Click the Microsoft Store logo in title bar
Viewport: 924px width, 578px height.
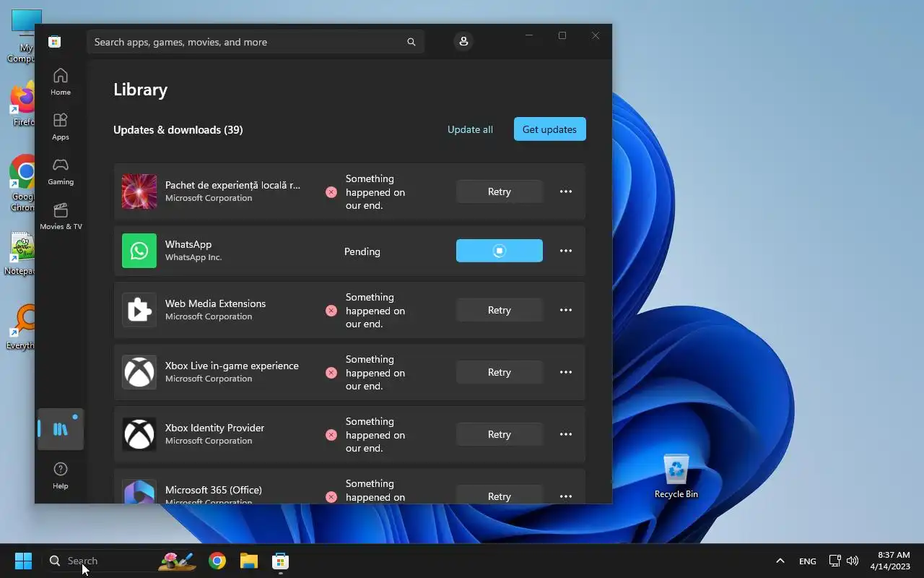click(x=54, y=42)
